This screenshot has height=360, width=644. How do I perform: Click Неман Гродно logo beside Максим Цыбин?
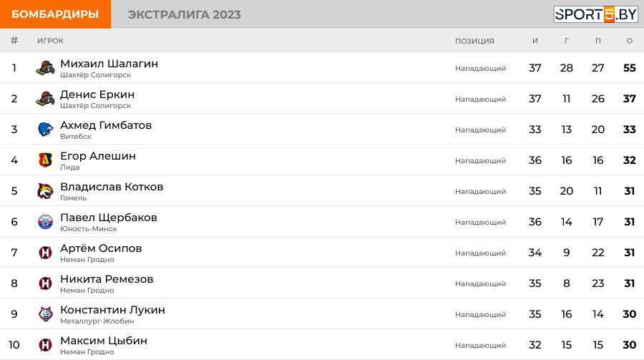[x=45, y=345]
